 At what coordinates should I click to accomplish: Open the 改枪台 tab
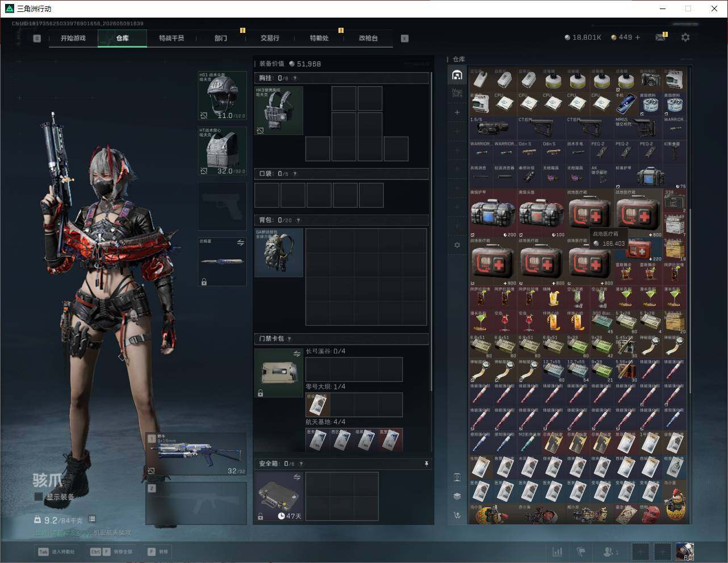click(x=368, y=38)
